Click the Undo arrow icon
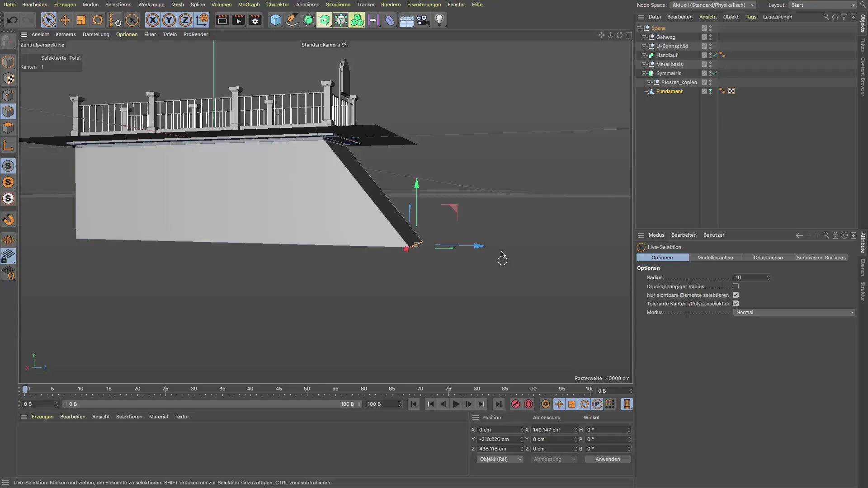The width and height of the screenshot is (868, 488). pos(12,20)
